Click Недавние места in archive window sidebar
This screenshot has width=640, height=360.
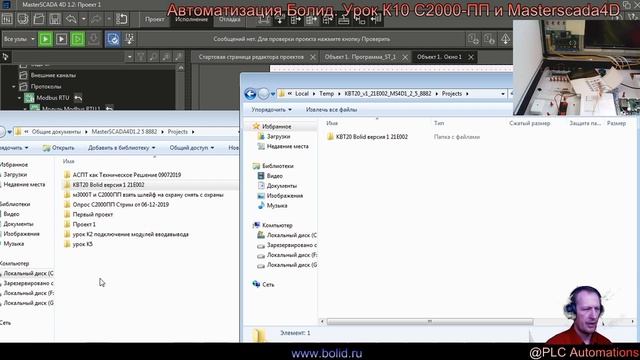287,146
